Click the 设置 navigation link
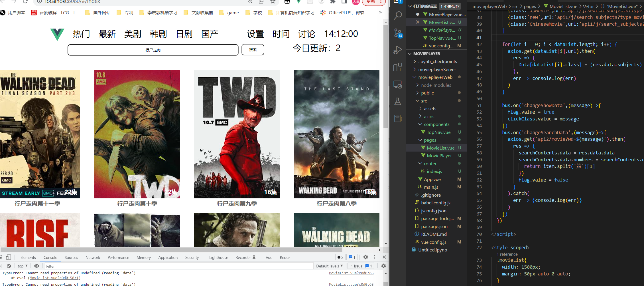This screenshot has height=286, width=644. tap(255, 34)
